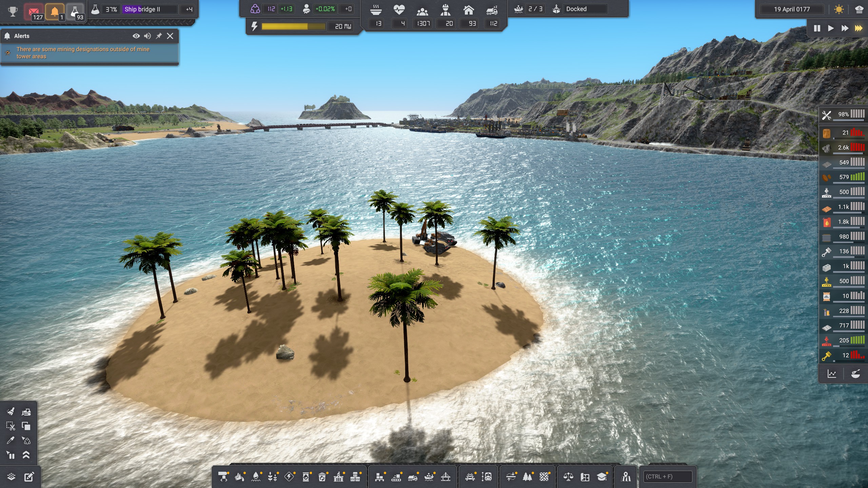Expand the layers overlay panel
Screen dimensions: 868x488
pyautogui.click(x=11, y=477)
